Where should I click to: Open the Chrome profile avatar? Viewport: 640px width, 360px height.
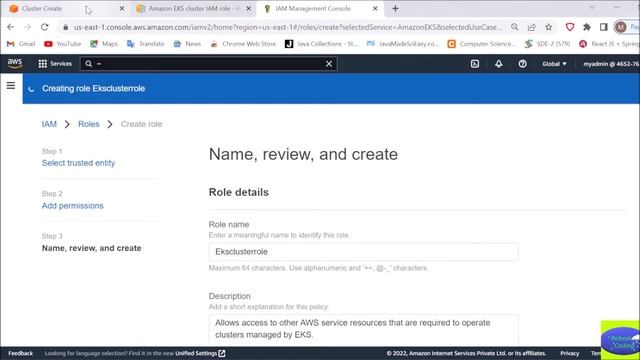click(x=620, y=27)
